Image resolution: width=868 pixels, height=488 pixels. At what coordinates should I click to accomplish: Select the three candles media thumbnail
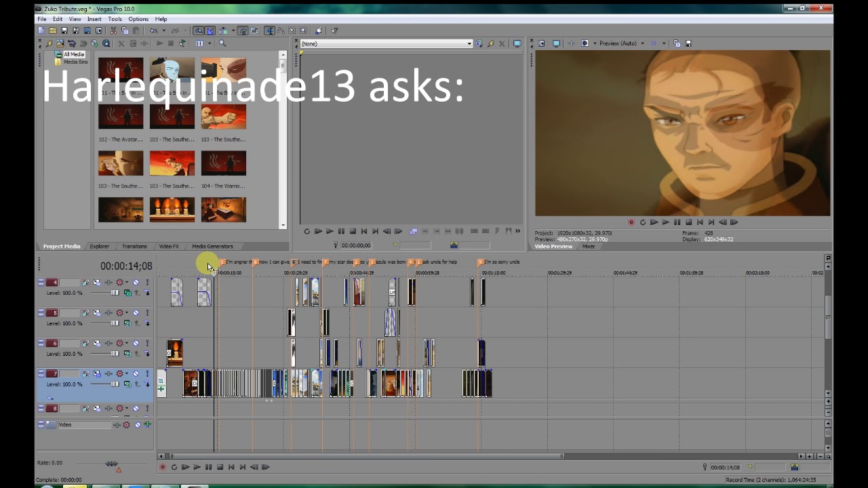pyautogui.click(x=172, y=209)
